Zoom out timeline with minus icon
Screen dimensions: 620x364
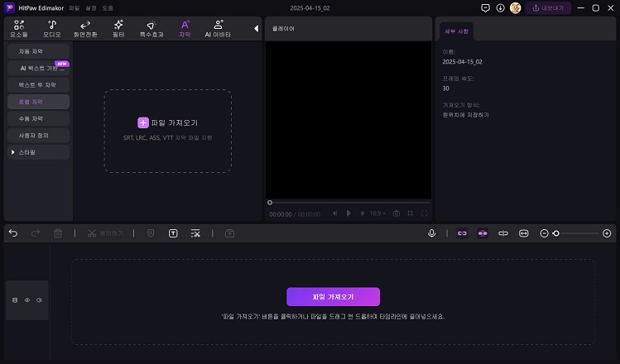click(x=544, y=233)
